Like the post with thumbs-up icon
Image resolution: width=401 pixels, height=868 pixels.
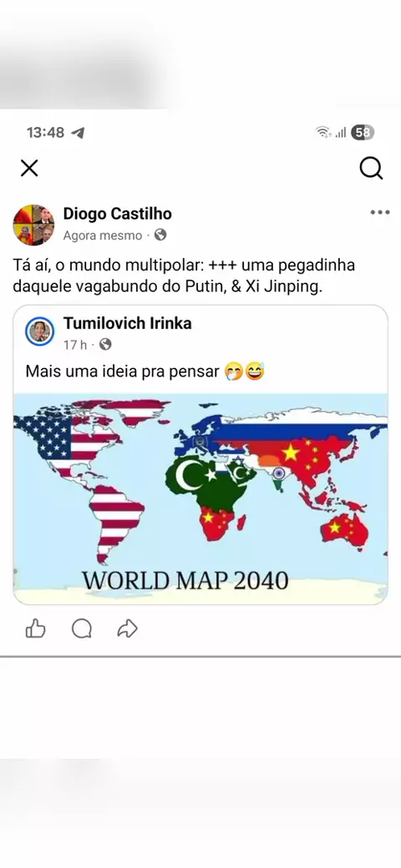(35, 628)
